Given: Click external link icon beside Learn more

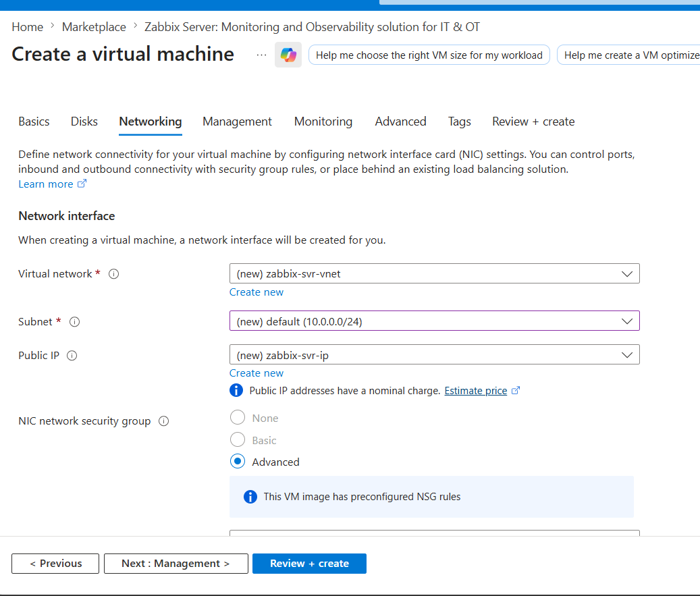Looking at the screenshot, I should pyautogui.click(x=82, y=184).
